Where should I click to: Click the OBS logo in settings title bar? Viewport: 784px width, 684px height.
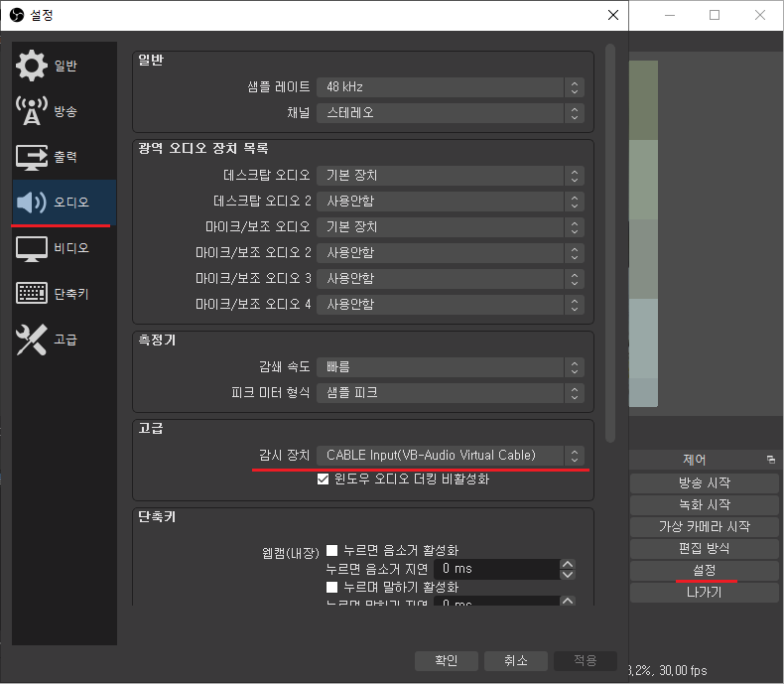(x=17, y=15)
